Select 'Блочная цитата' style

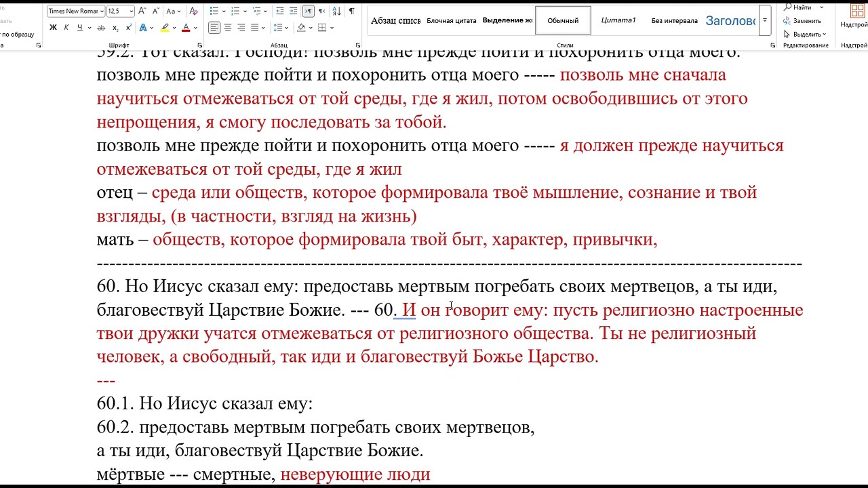click(x=452, y=20)
